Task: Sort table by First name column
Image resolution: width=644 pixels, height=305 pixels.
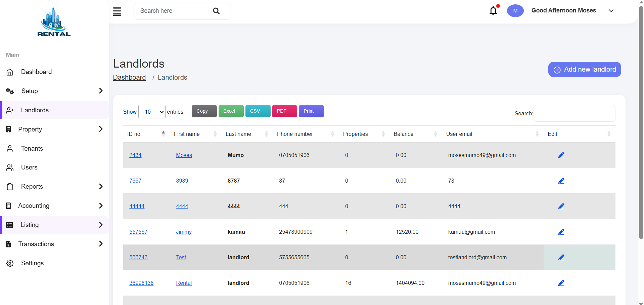Action: (x=195, y=134)
